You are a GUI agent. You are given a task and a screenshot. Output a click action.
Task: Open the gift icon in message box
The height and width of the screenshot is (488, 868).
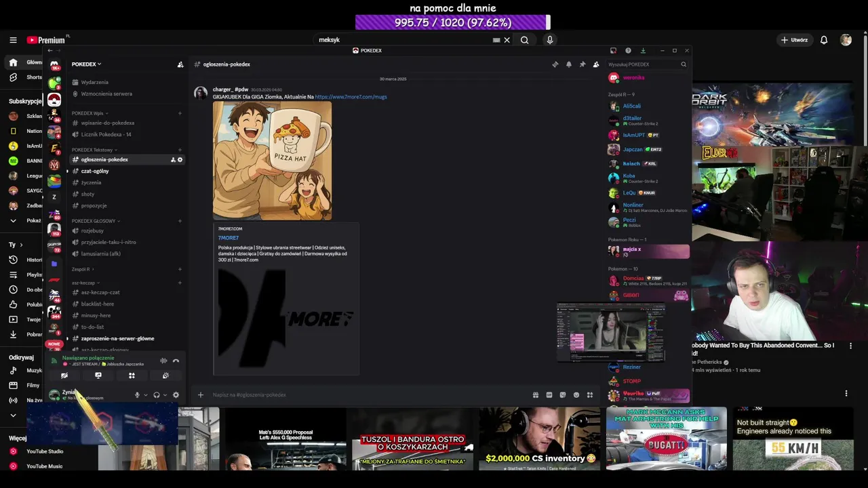pyautogui.click(x=536, y=394)
